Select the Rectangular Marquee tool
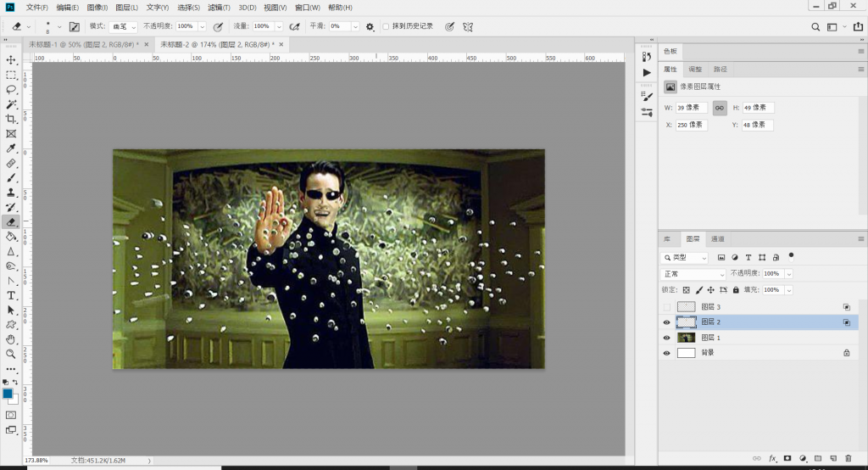 click(x=10, y=75)
